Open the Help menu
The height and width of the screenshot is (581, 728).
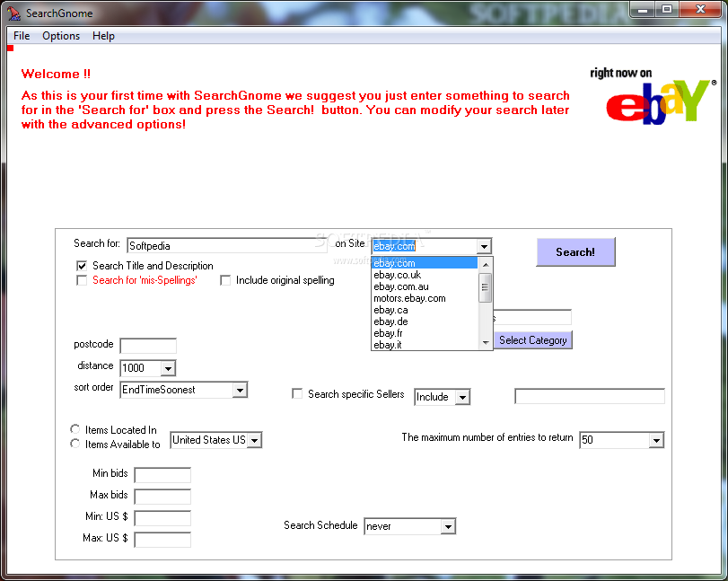(x=103, y=36)
